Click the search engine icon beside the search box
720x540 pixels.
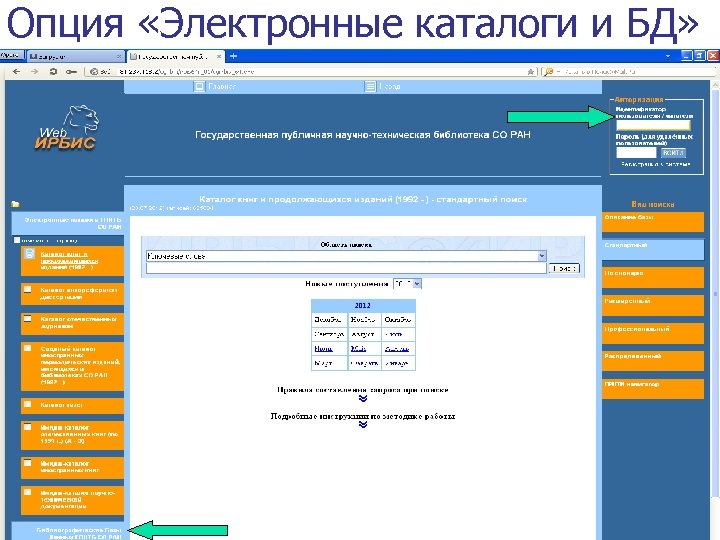(x=549, y=72)
